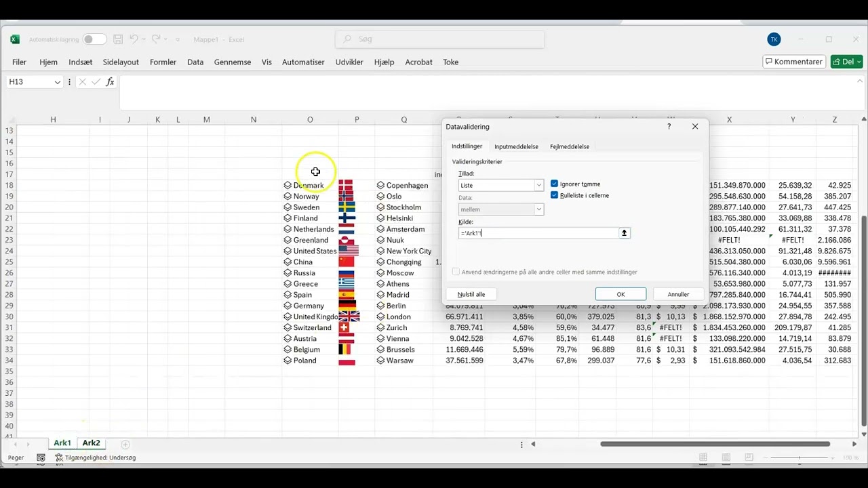Image resolution: width=868 pixels, height=488 pixels.
Task: Click the horizontal scrollbar thumb
Action: point(715,444)
